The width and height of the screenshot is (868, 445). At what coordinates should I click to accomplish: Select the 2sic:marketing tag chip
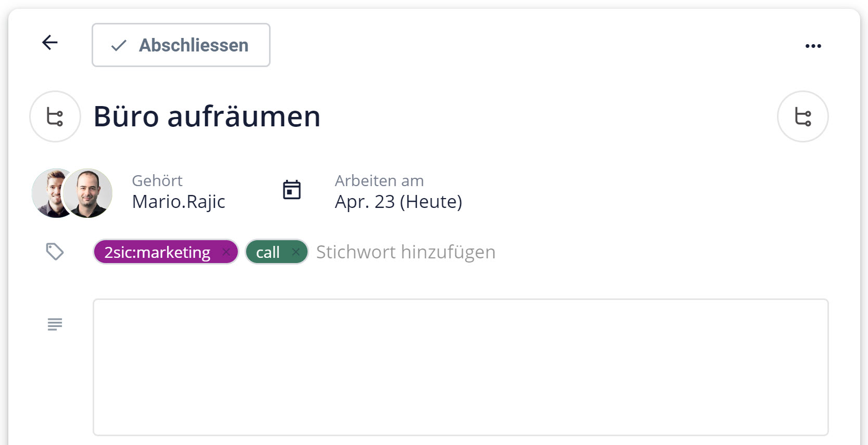click(x=156, y=252)
